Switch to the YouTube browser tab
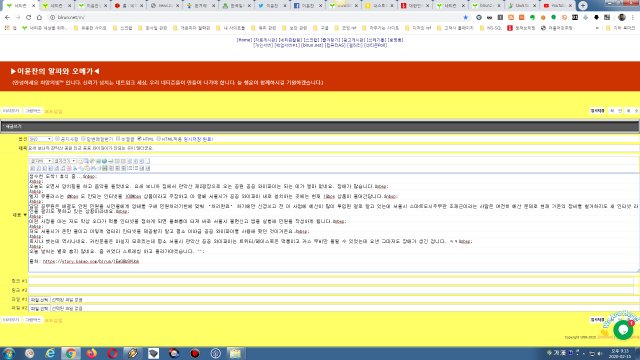640x360 pixels. pyautogui.click(x=558, y=6)
